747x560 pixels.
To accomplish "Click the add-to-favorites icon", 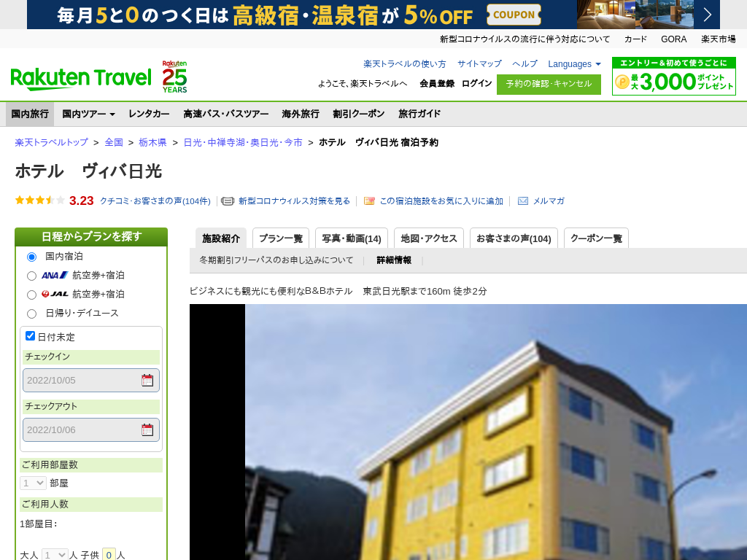I will point(368,201).
